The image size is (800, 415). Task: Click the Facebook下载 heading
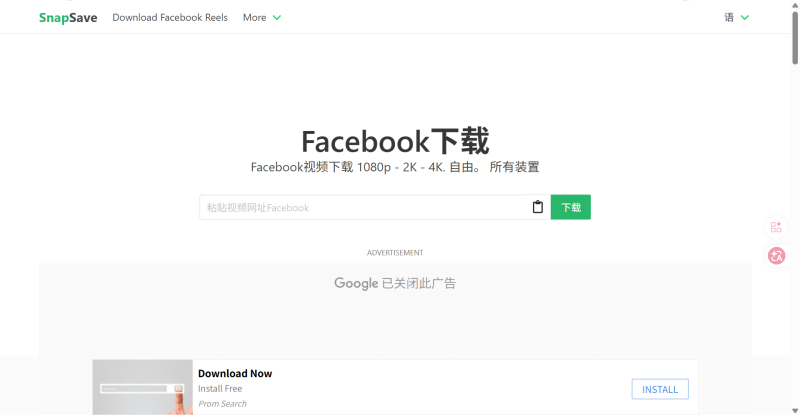click(x=395, y=141)
